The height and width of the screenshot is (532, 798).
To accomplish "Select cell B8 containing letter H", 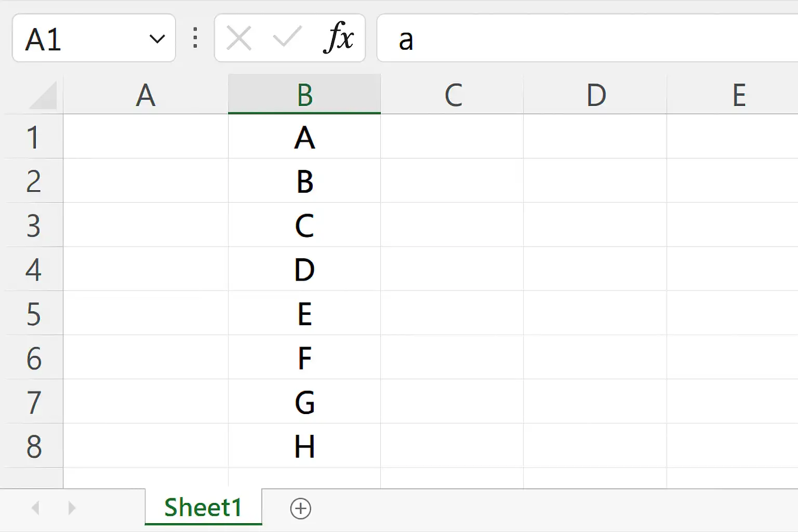I will click(304, 446).
